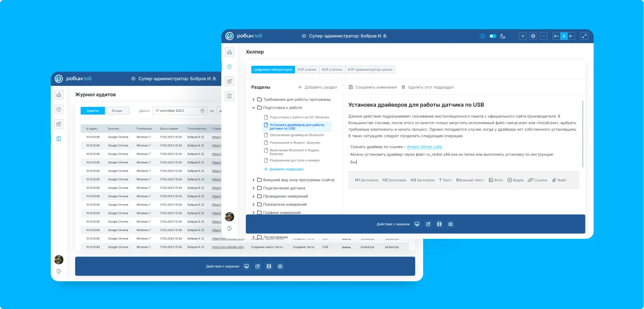This screenshot has height=309, width=644.
Task: Click the calendar icon in the date field
Action: pyautogui.click(x=203, y=111)
